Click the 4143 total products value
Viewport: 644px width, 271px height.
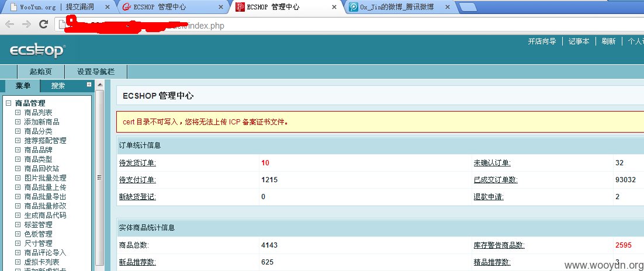269,245
